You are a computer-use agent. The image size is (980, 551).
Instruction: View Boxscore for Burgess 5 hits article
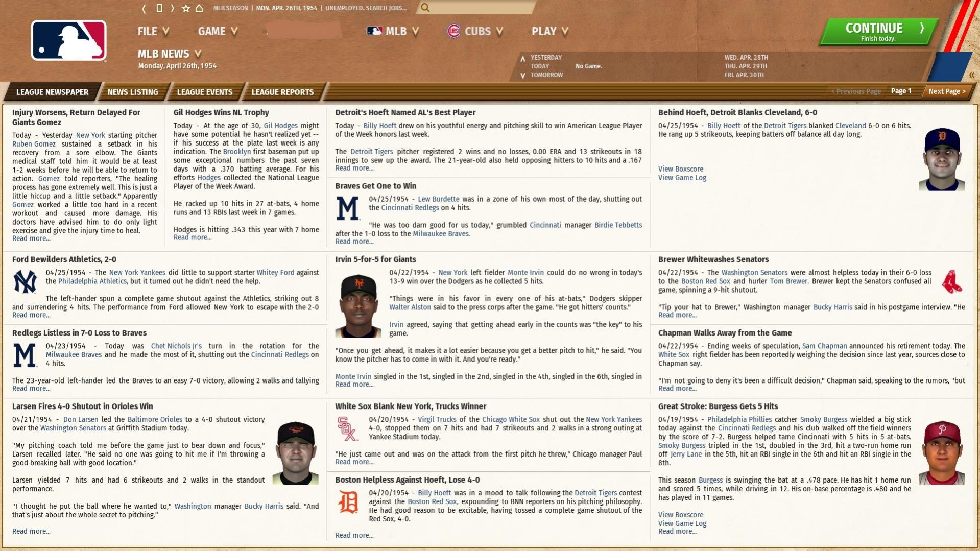pyautogui.click(x=680, y=515)
